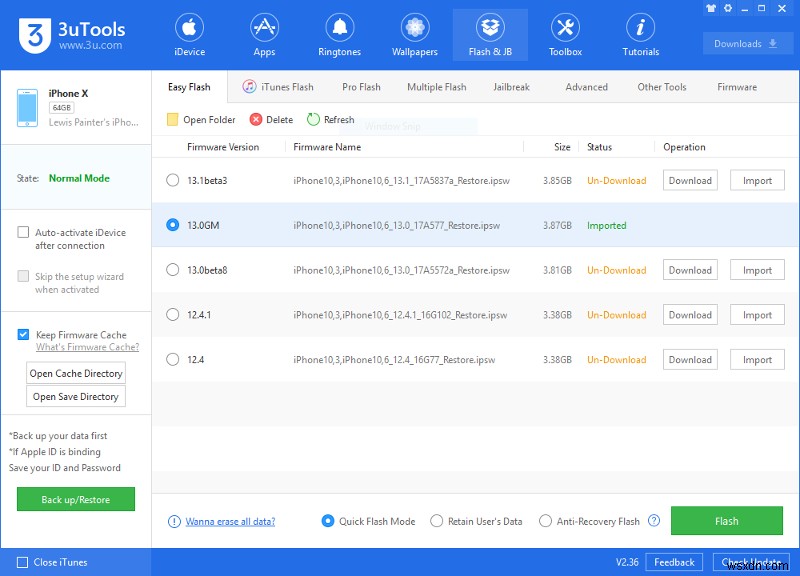The image size is (800, 576).
Task: Click the Status column header
Action: pos(599,147)
